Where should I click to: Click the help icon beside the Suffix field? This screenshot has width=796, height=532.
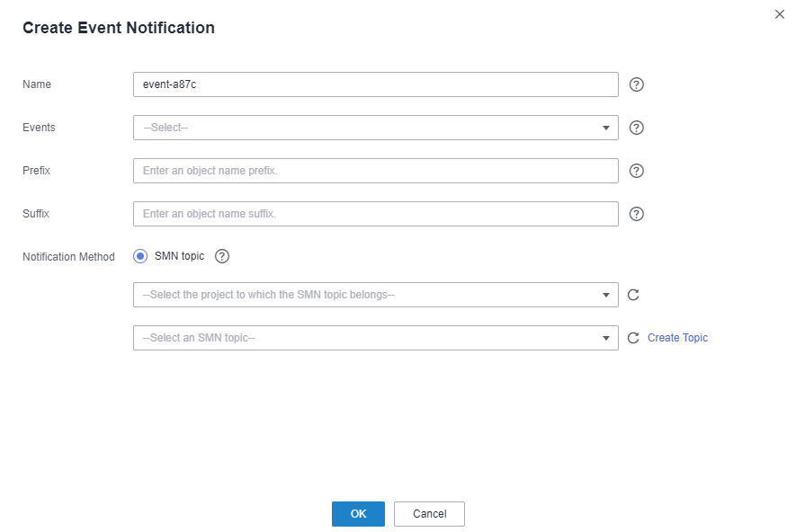coord(636,214)
